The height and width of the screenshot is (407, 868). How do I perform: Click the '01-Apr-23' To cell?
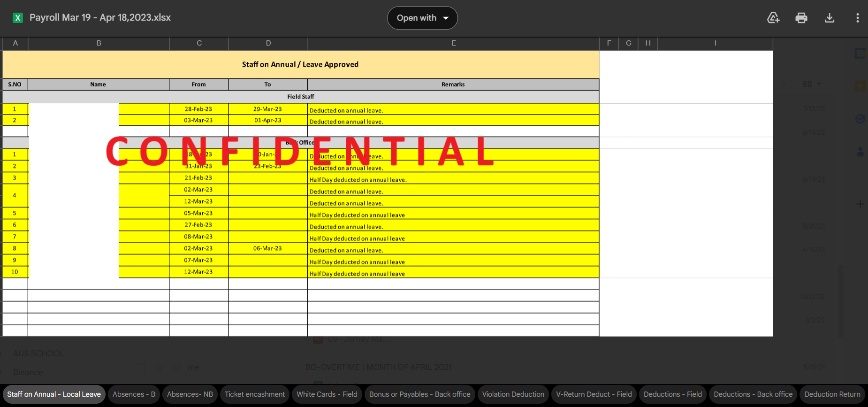[268, 120]
